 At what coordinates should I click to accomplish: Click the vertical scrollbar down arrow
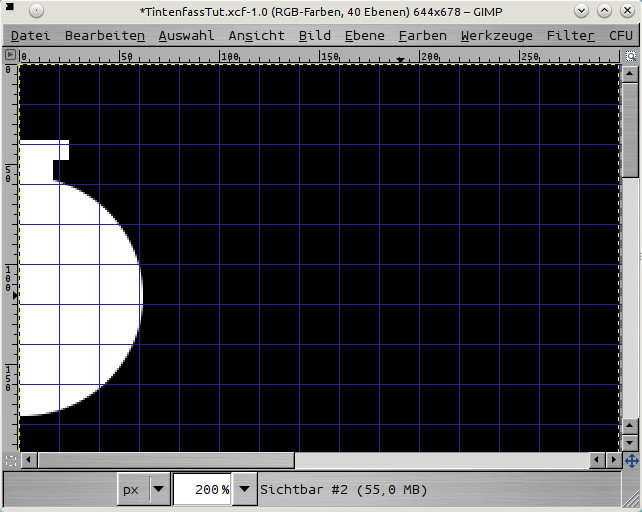tap(630, 441)
